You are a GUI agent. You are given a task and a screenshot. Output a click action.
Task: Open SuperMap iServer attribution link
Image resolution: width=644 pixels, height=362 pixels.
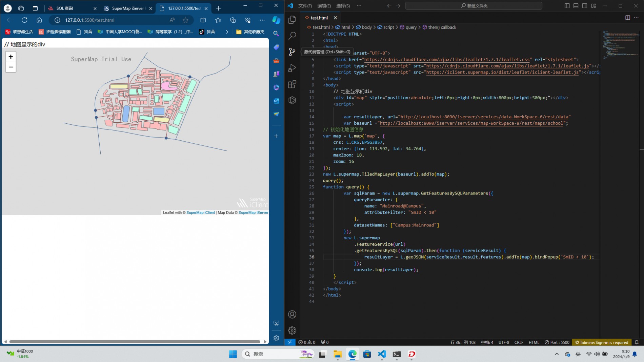(253, 213)
